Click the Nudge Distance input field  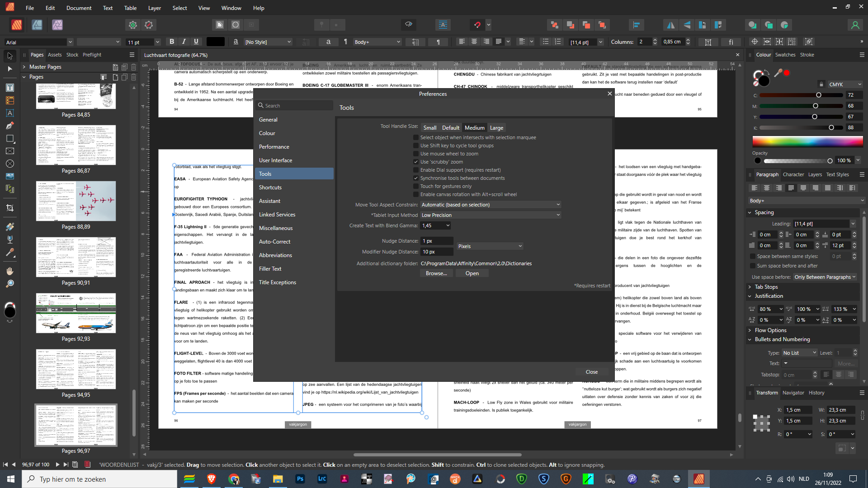437,241
